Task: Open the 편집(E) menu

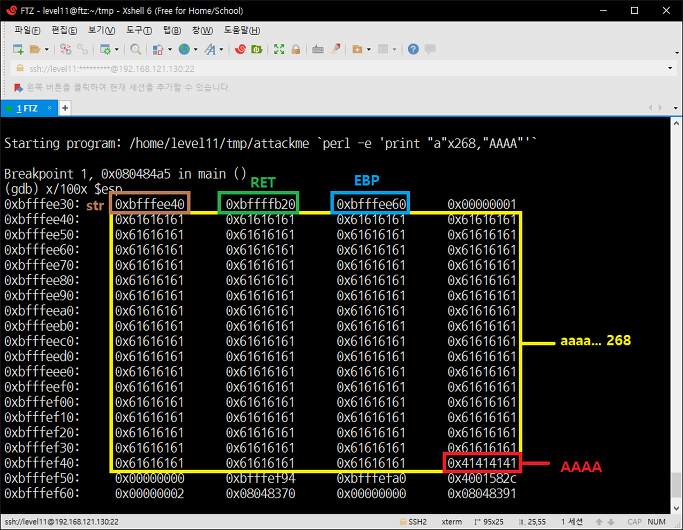Action: (x=64, y=30)
